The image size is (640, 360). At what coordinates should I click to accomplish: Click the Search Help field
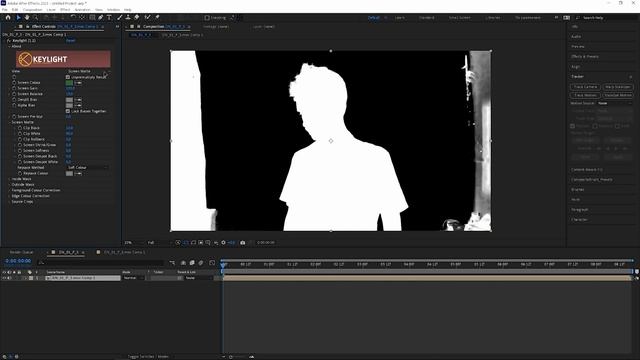[607, 18]
